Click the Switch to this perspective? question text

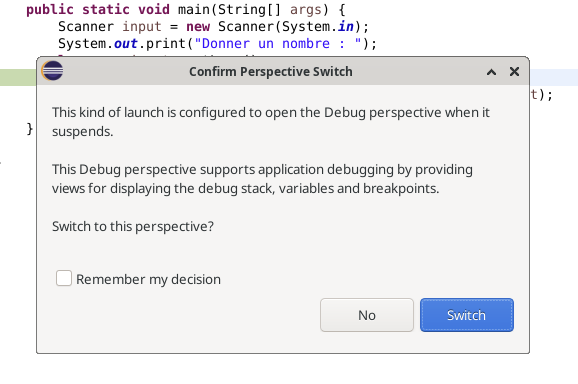click(133, 226)
